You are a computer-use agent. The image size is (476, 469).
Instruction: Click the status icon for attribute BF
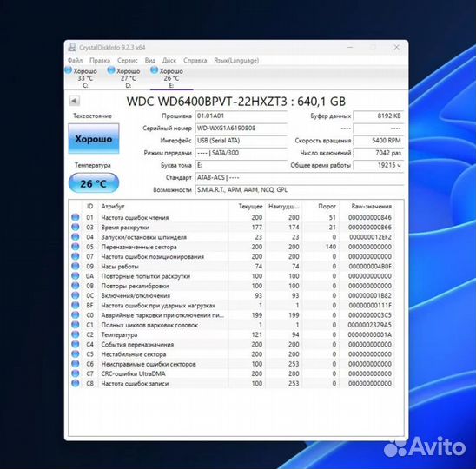[x=76, y=305]
